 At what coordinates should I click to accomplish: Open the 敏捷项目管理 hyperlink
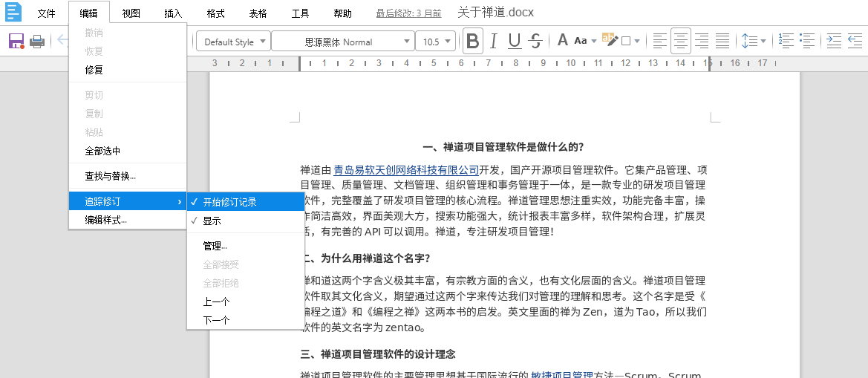[x=562, y=377]
